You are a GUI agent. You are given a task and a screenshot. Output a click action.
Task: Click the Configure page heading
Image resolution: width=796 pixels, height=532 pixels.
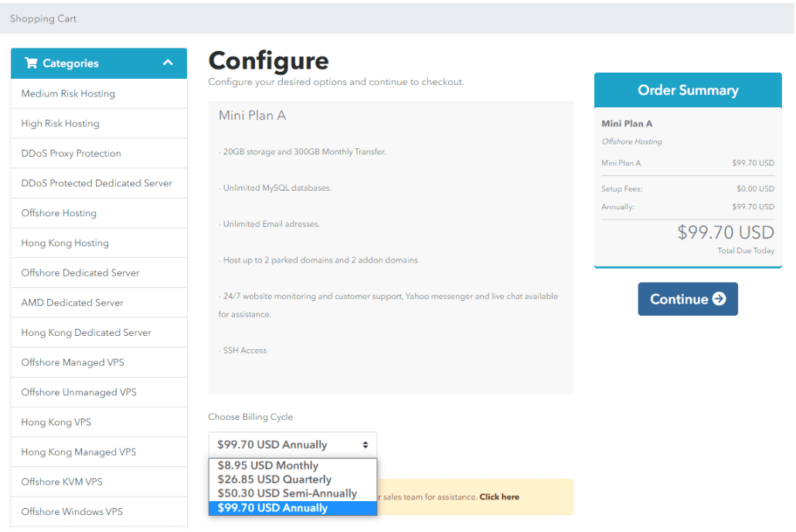tap(268, 61)
